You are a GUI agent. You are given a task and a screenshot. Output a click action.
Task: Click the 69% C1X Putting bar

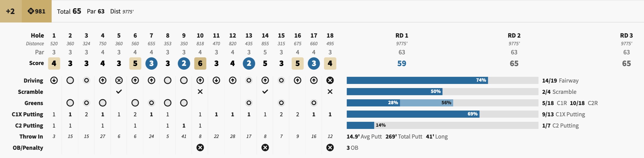point(413,114)
